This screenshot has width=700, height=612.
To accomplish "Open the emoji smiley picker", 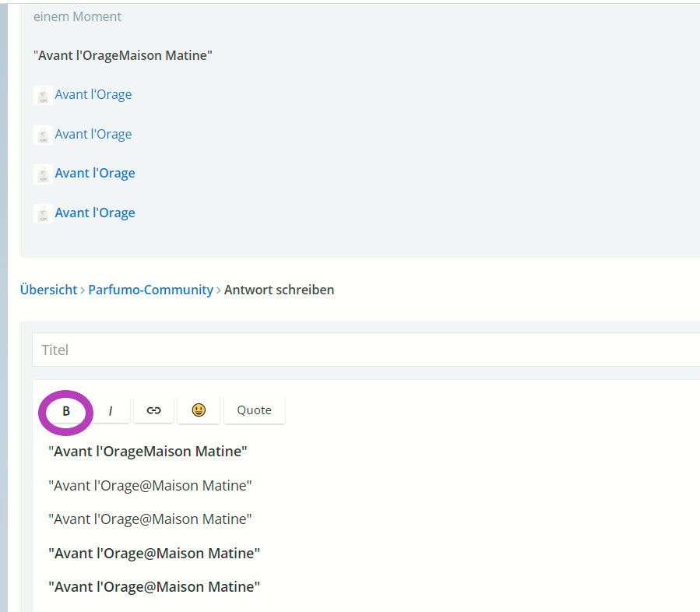I will coord(199,410).
